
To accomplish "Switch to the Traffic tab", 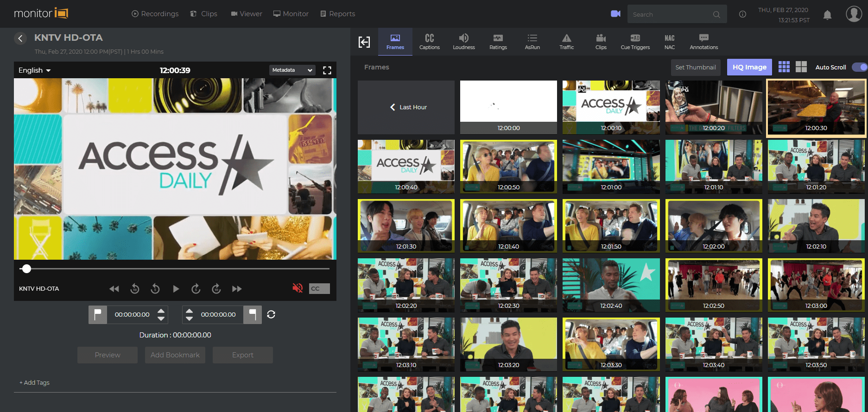I will pyautogui.click(x=567, y=42).
